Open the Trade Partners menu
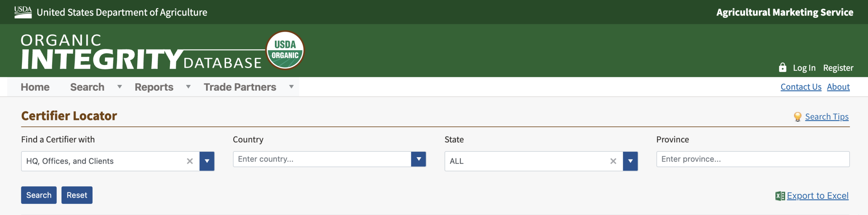Screen dimensions: 868x215 [x=240, y=87]
